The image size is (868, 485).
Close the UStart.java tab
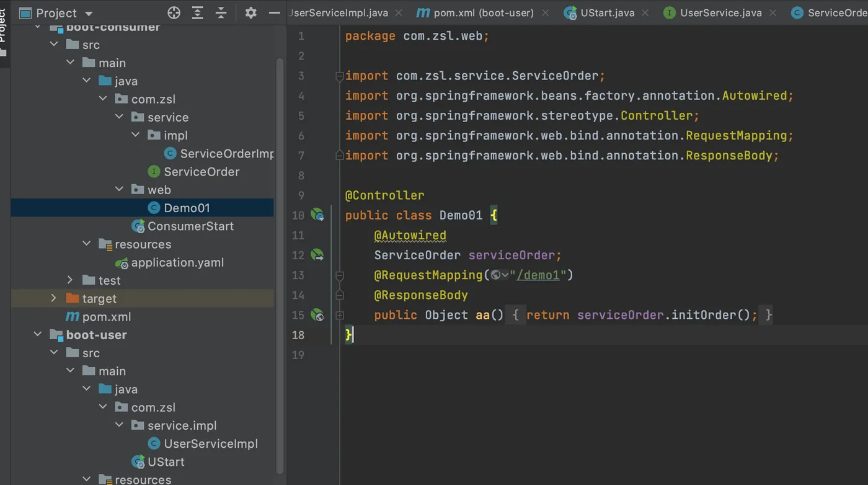(645, 12)
